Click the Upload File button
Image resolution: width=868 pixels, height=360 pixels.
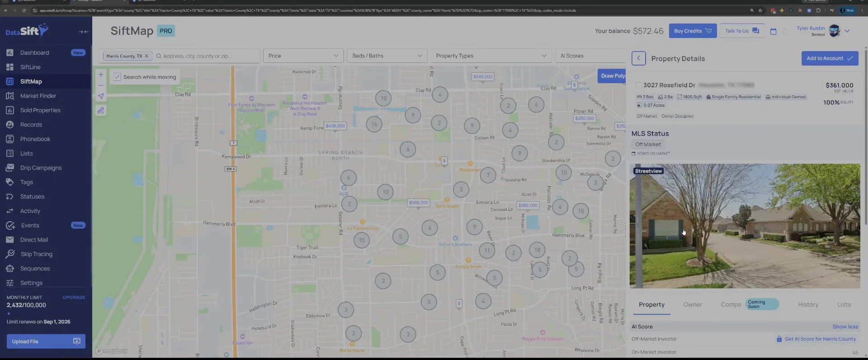tap(46, 341)
